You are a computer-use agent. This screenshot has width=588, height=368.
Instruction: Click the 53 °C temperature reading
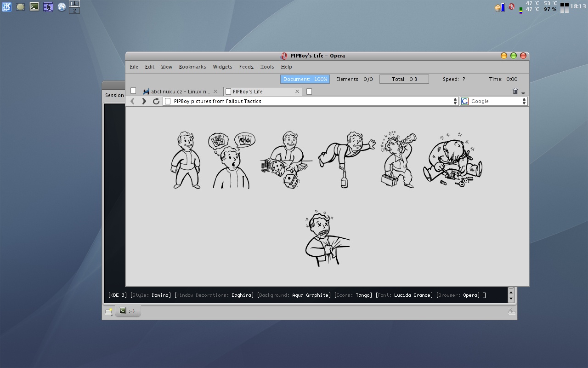tap(550, 3)
